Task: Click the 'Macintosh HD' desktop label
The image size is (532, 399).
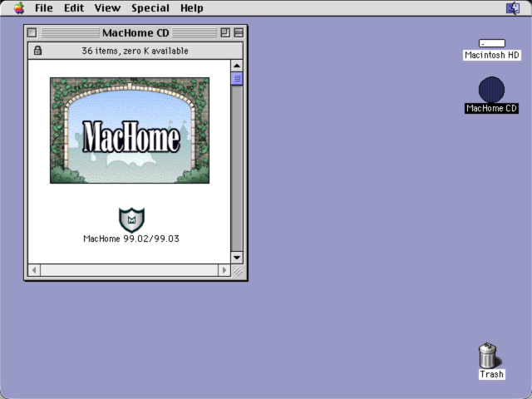Action: coord(491,55)
